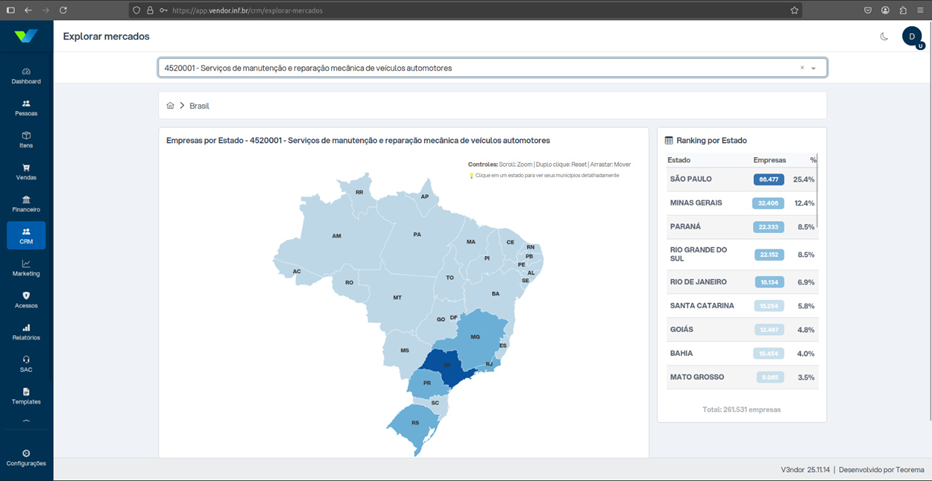Open the browser sidebar panel icon

click(x=10, y=10)
